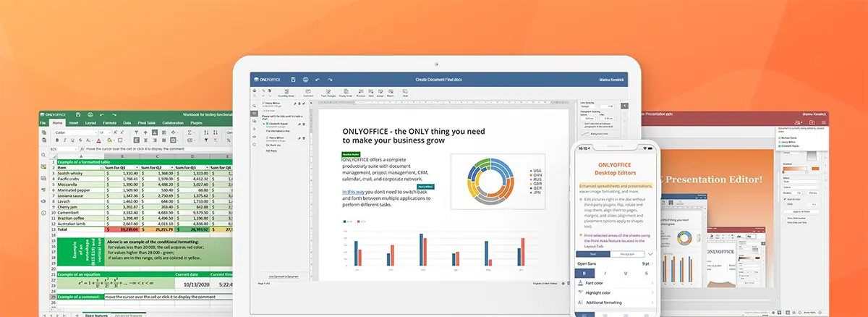
Task: Accept the current tracked change
Action: pos(380,93)
